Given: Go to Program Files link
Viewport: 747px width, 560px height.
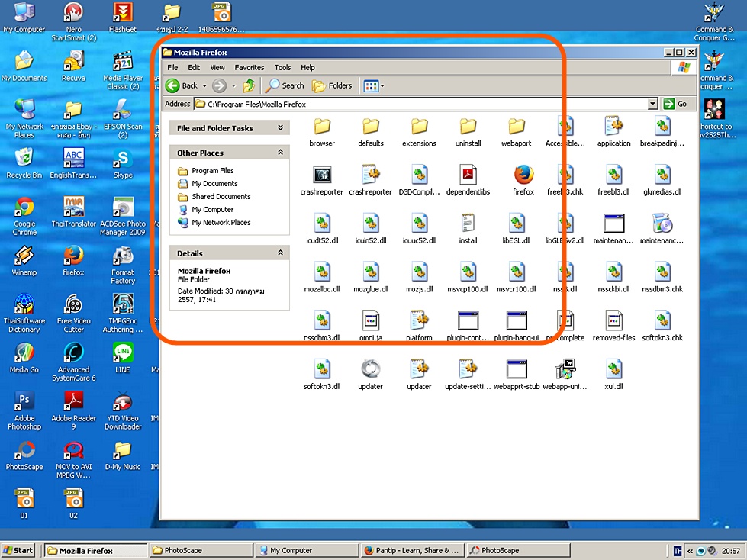Looking at the screenshot, I should [x=212, y=170].
